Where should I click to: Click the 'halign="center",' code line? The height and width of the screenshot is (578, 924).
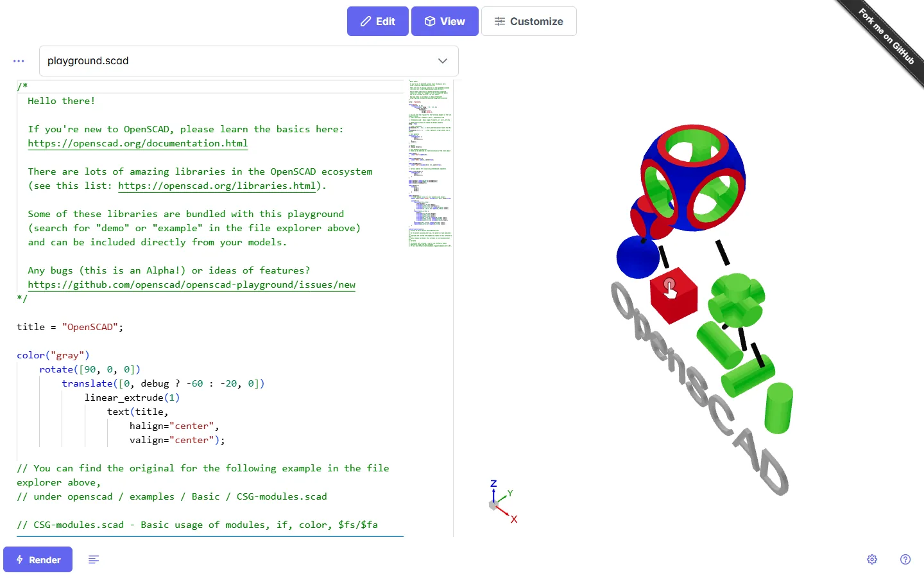click(175, 426)
